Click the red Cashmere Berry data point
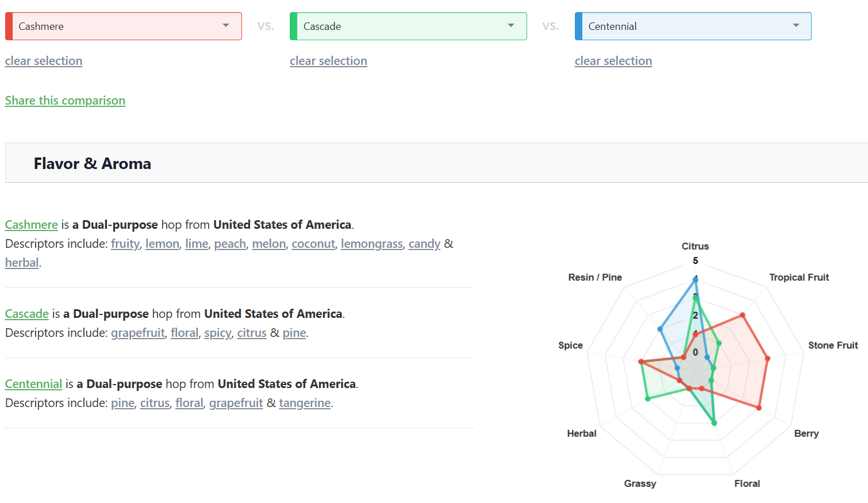The width and height of the screenshot is (868, 503). click(759, 408)
